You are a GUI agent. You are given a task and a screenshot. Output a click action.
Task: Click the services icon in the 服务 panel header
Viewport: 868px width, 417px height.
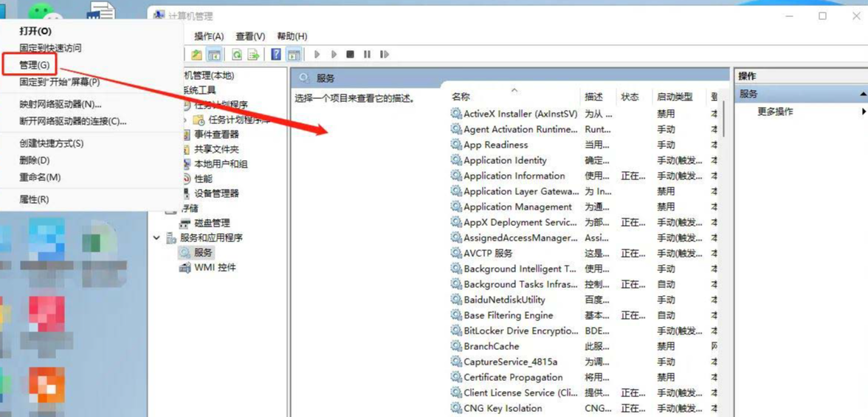(x=303, y=78)
